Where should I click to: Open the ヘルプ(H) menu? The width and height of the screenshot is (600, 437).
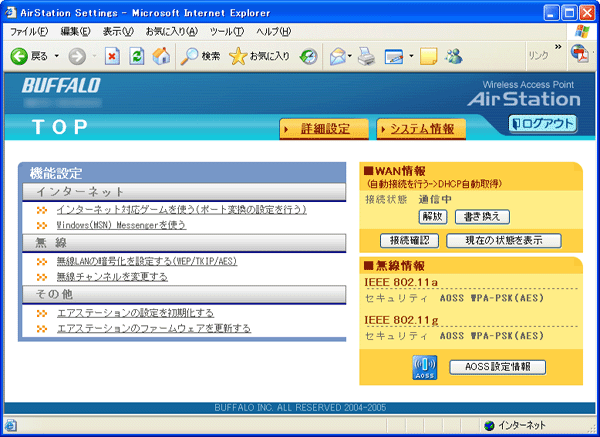[274, 32]
